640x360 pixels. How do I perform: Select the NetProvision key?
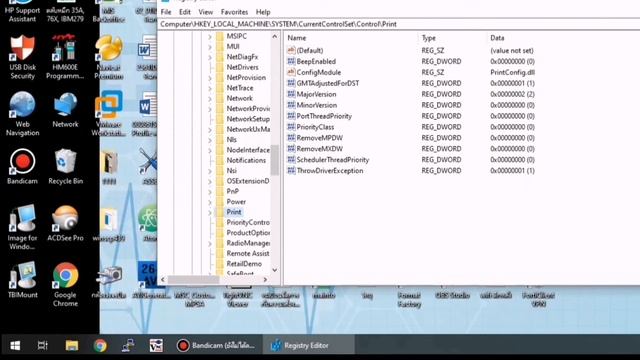246,78
